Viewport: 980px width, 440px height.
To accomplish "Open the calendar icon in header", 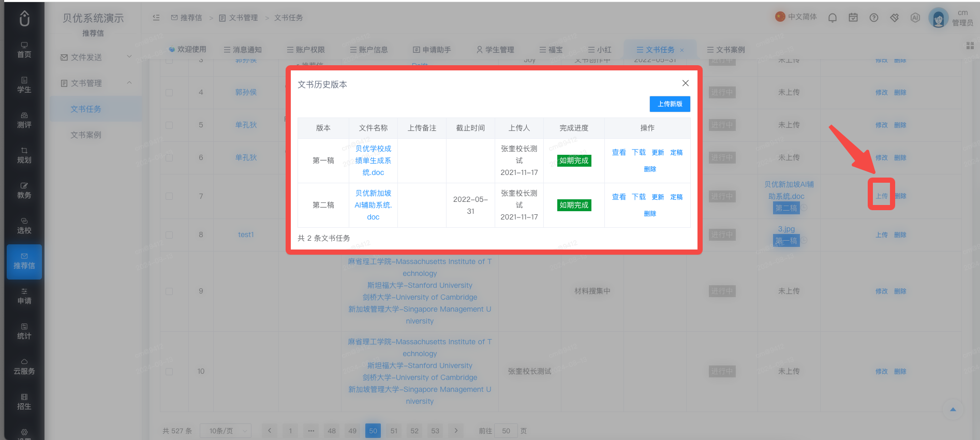I will (853, 18).
